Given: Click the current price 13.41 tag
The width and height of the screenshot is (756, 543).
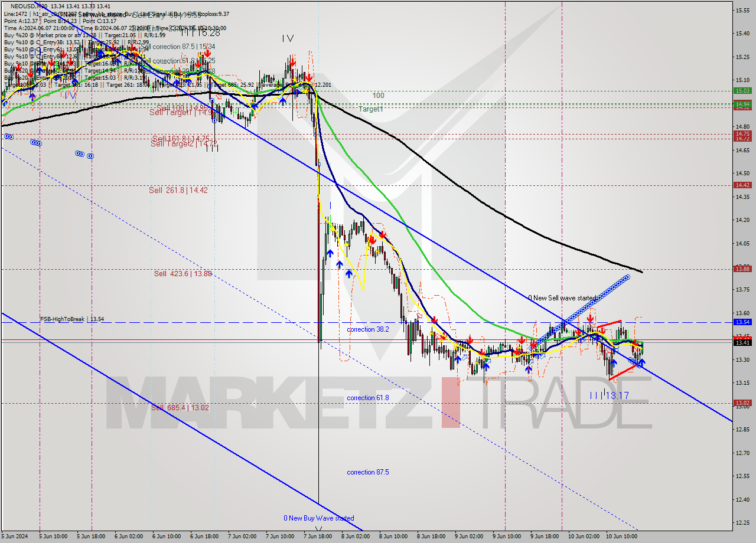Looking at the screenshot, I should click(x=742, y=342).
